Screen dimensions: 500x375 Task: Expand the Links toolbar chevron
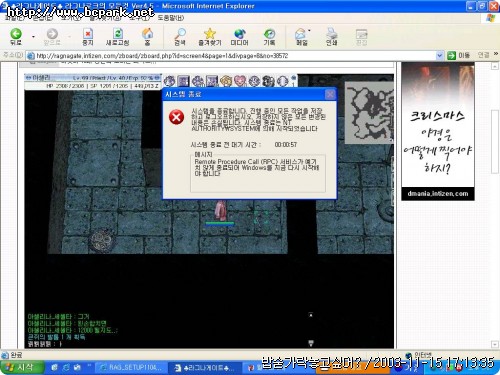[x=496, y=54]
